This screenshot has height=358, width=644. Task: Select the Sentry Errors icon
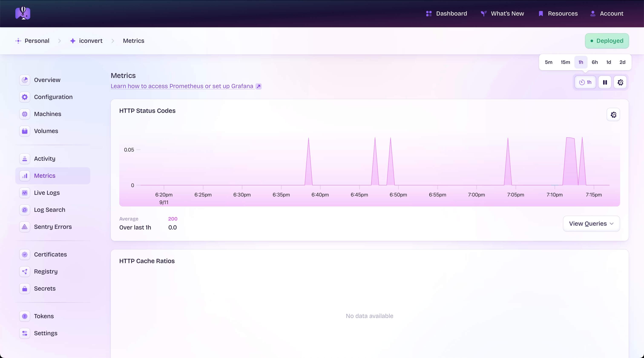click(24, 227)
